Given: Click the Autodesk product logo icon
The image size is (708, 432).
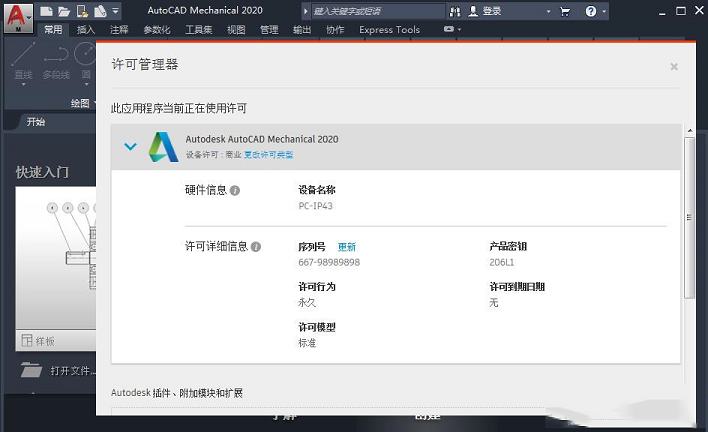Looking at the screenshot, I should coord(163,147).
